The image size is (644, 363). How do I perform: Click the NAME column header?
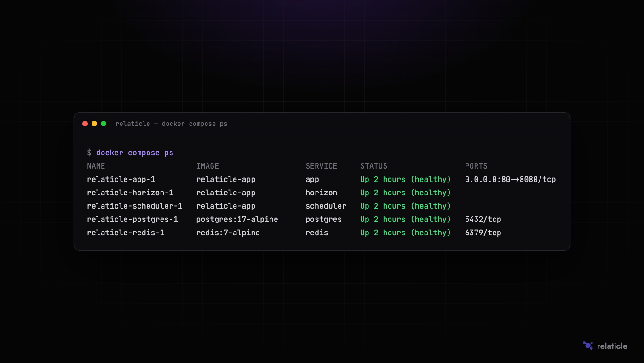pos(96,166)
